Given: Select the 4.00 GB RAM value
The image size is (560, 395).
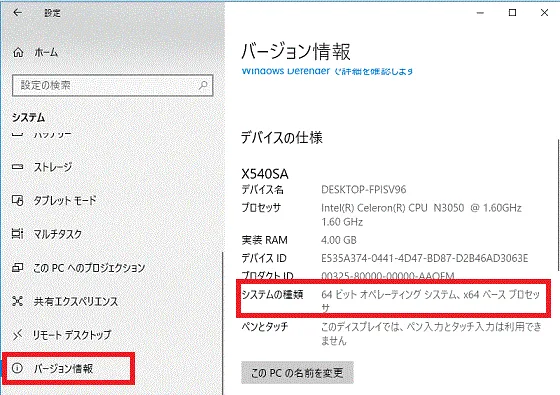Looking at the screenshot, I should click(339, 240).
